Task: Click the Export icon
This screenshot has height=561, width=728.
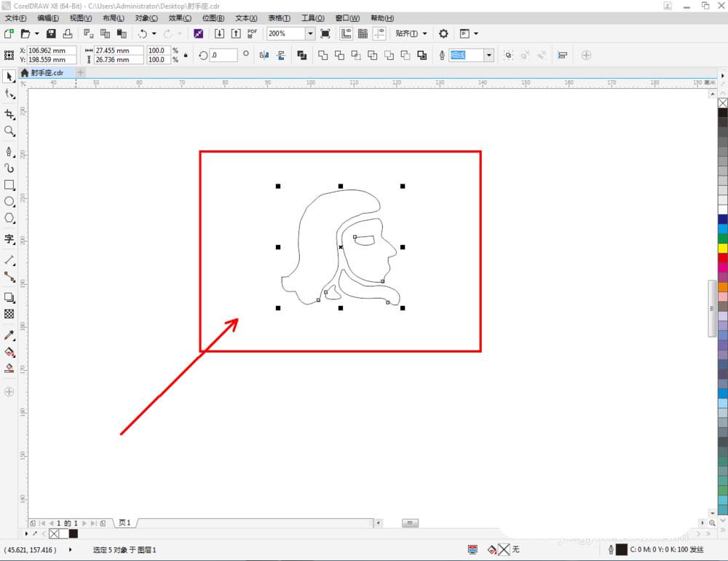Action: click(x=236, y=34)
